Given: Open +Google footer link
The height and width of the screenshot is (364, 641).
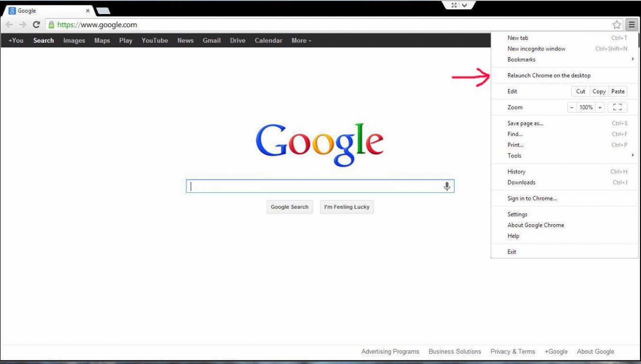Looking at the screenshot, I should 556,352.
